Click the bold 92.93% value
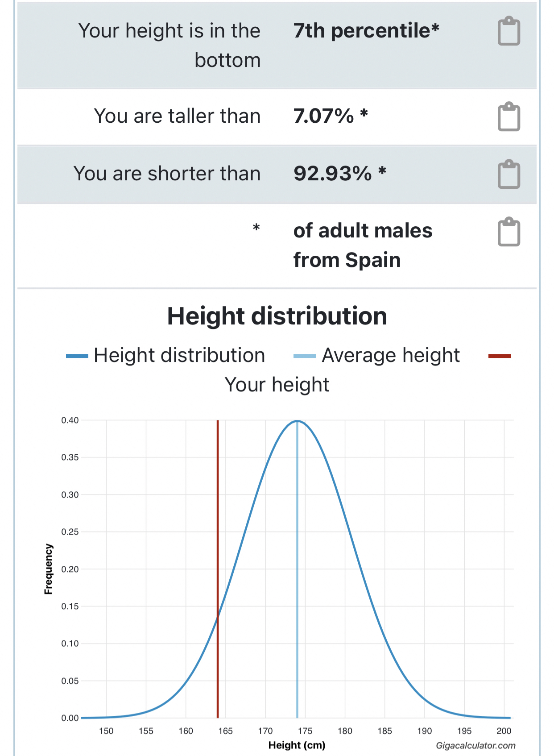Viewport: 554px width, 756px height. pyautogui.click(x=333, y=174)
